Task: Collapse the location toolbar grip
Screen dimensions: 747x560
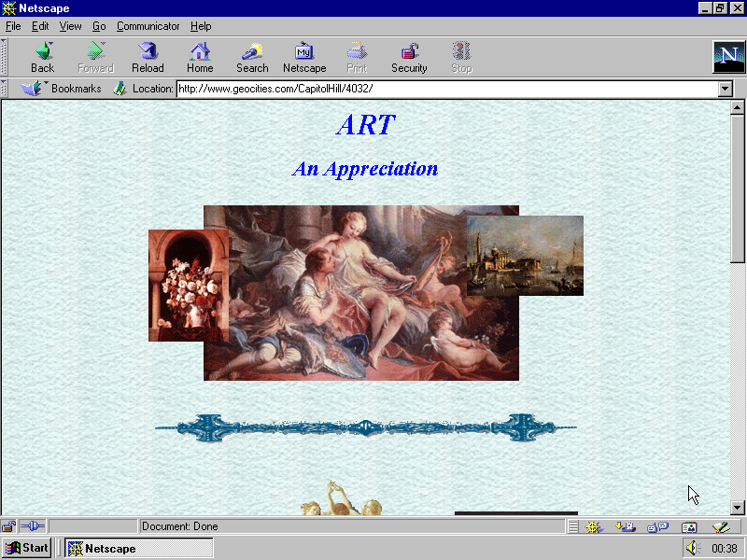Action: (4, 89)
